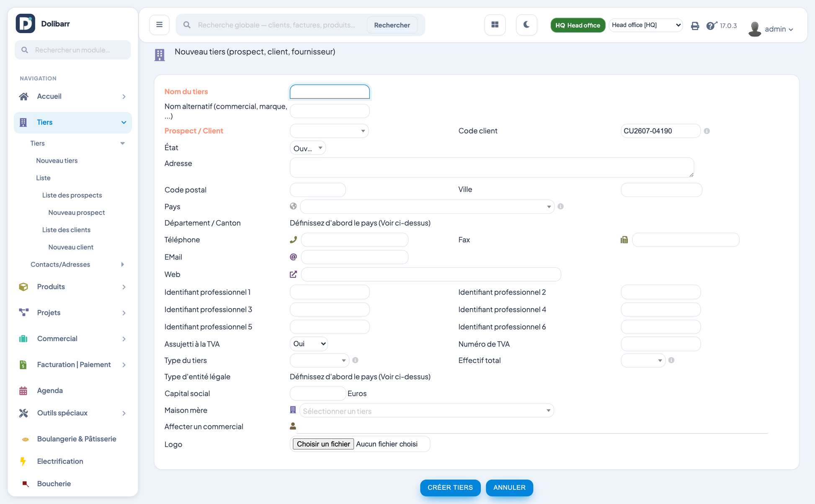Change the Head office entity selector

645,25
